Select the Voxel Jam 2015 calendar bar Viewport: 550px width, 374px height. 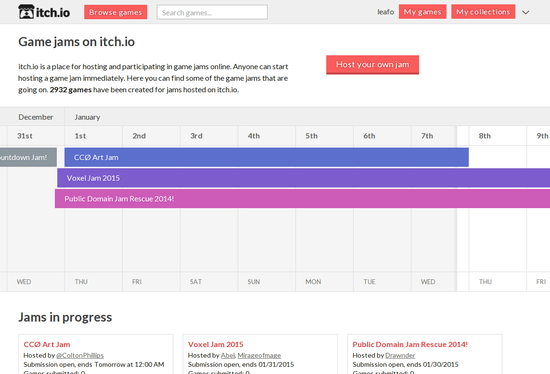coord(303,178)
